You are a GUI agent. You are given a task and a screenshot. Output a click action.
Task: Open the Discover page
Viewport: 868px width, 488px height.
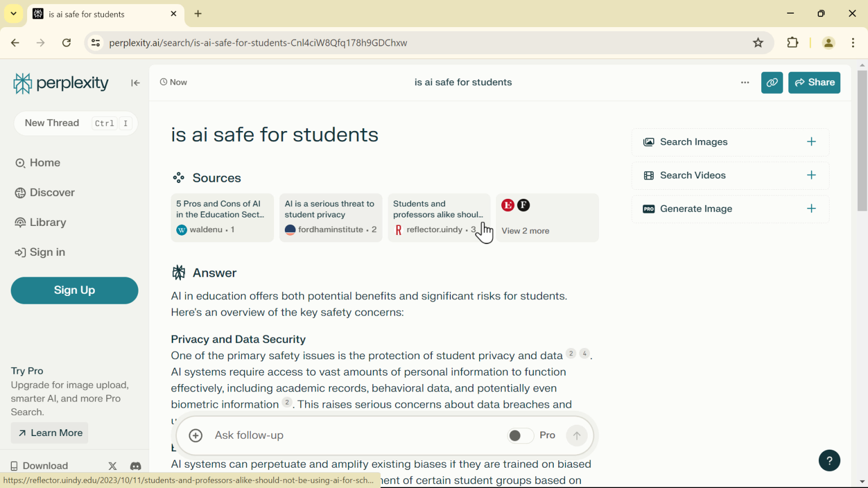click(x=51, y=193)
